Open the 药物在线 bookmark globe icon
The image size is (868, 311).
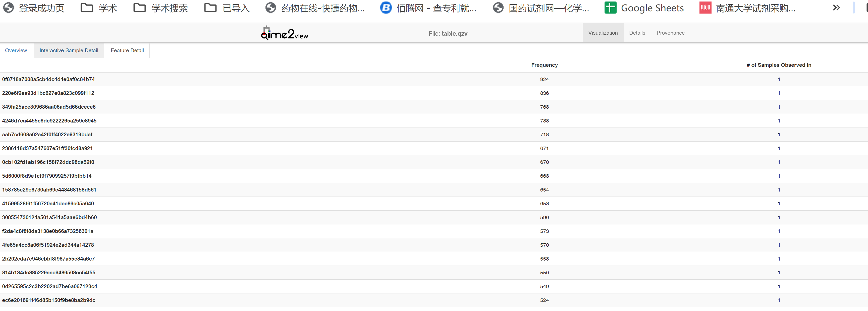pyautogui.click(x=270, y=8)
